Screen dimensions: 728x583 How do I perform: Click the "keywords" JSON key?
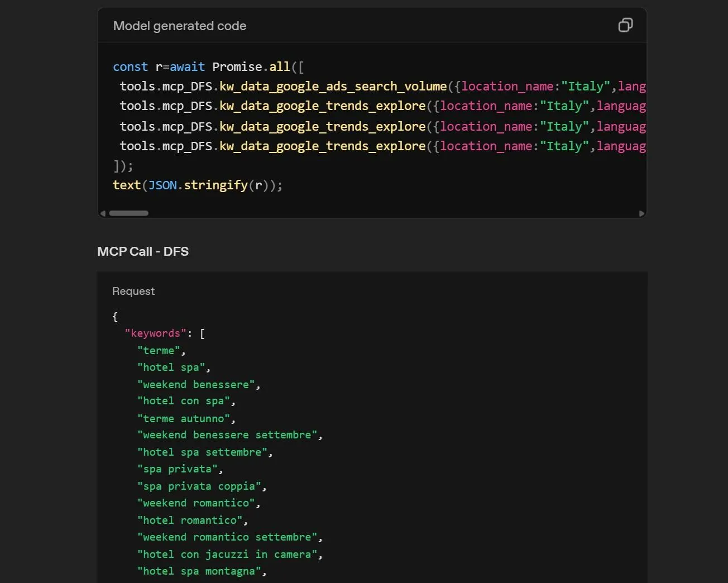click(155, 333)
